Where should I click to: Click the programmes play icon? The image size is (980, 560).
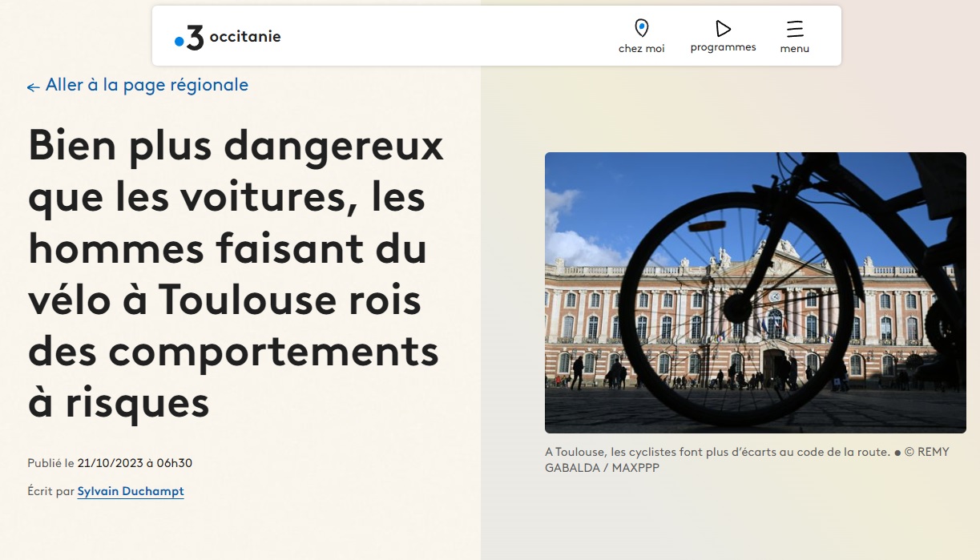(723, 29)
